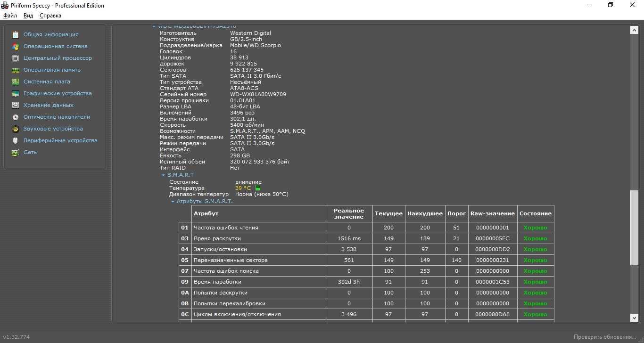Open the Сеть section

30,152
